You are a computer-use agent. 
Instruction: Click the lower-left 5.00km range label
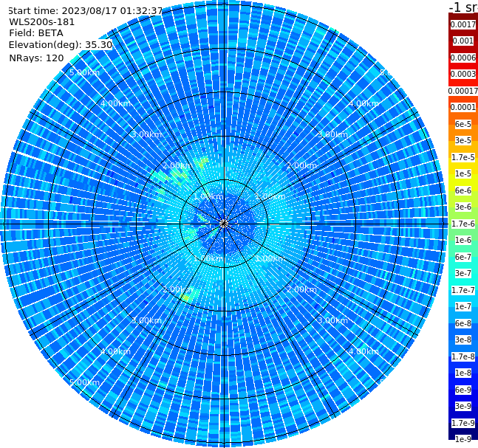click(84, 382)
